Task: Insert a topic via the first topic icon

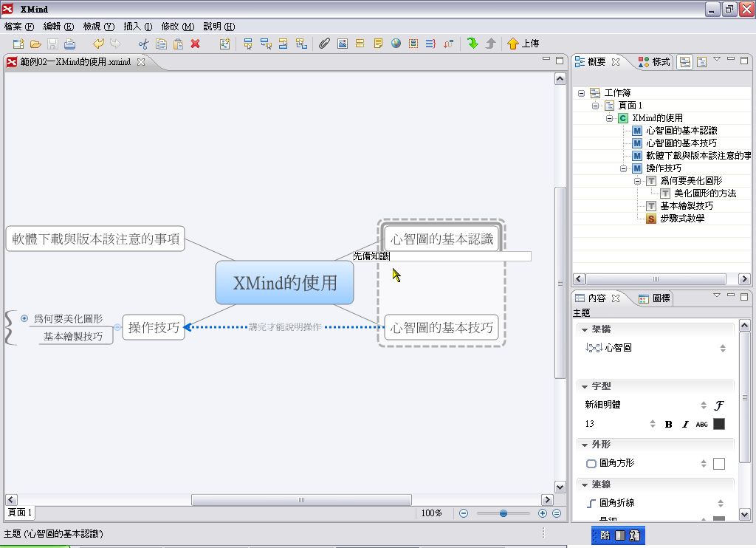Action: click(x=248, y=44)
